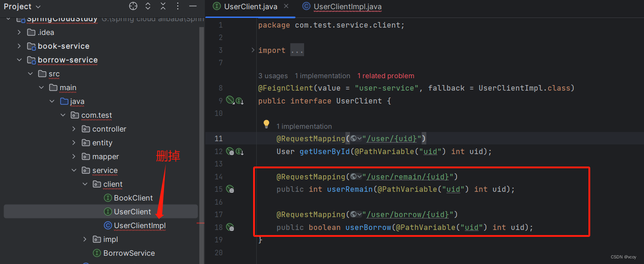
Task: Collapse the borrow-service module
Action: point(19,60)
